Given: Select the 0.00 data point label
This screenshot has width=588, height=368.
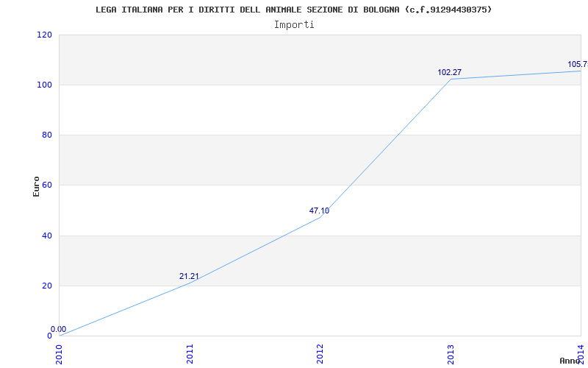Looking at the screenshot, I should (x=59, y=329).
